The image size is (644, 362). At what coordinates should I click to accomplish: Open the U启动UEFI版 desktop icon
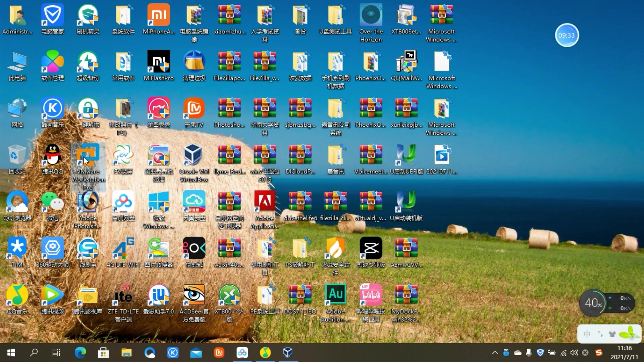point(406,159)
